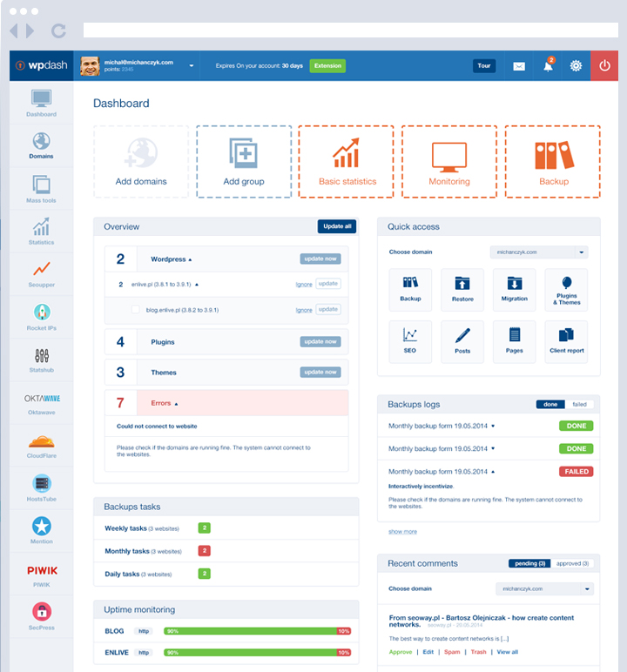Click the red power logout icon

pyautogui.click(x=605, y=66)
